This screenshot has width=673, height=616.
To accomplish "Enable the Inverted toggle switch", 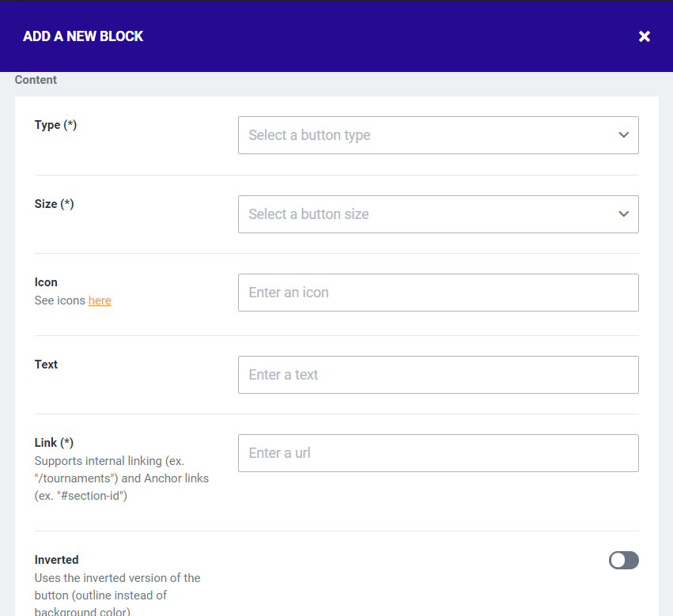I will 623,561.
